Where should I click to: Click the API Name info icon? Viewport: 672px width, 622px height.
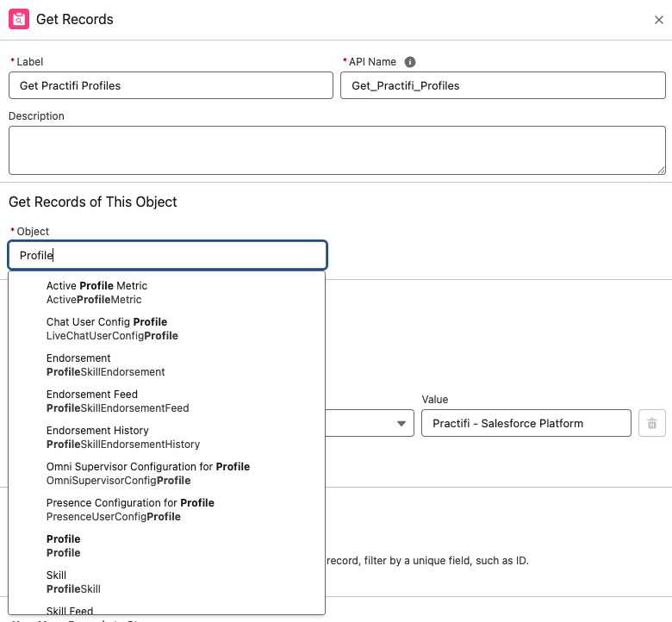click(x=410, y=62)
